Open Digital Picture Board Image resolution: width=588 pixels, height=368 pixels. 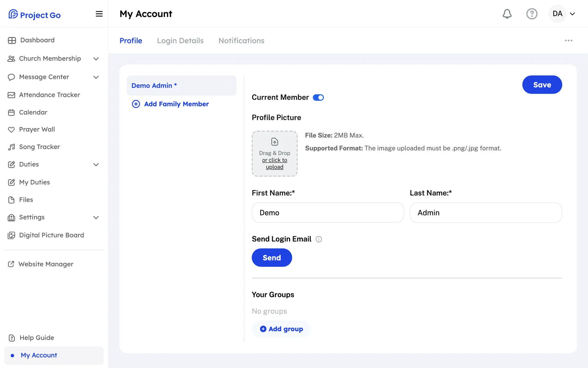click(x=46, y=235)
